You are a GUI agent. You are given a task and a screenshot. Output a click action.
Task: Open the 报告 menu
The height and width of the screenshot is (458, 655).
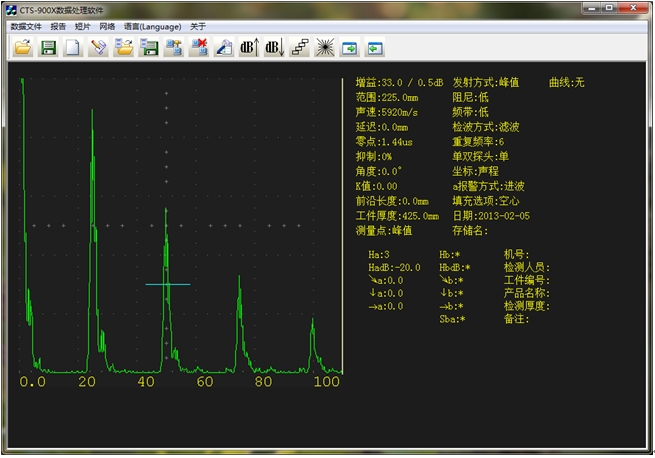58,27
